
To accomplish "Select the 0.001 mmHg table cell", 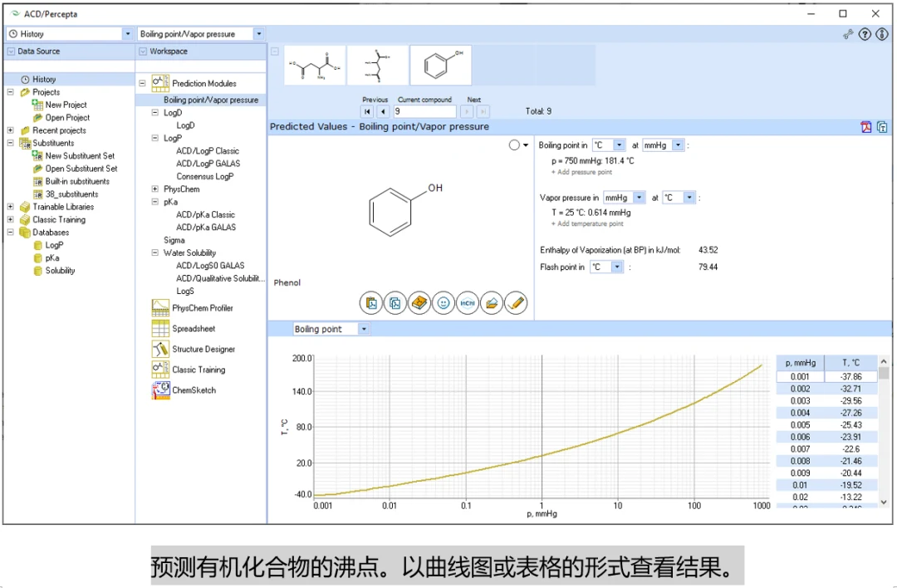I will click(800, 376).
